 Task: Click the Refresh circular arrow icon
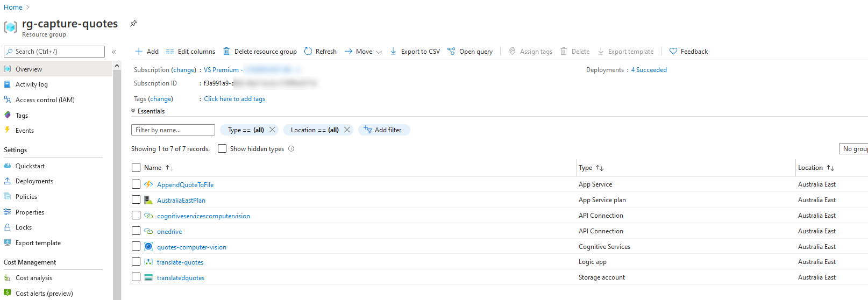coord(308,51)
